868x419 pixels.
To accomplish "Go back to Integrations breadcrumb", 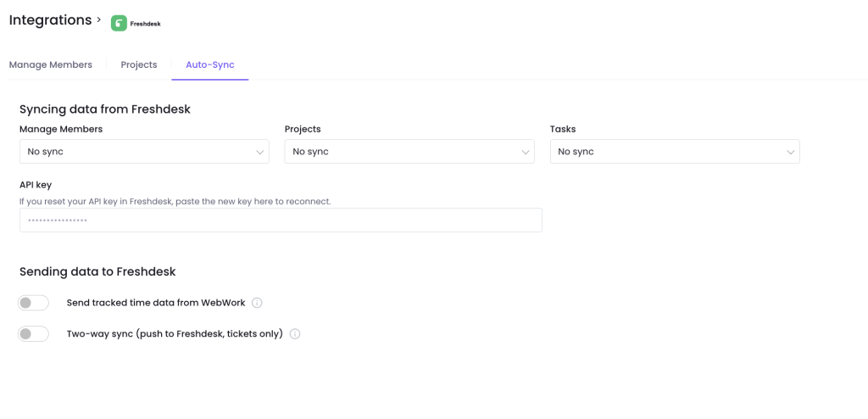I will 50,20.
